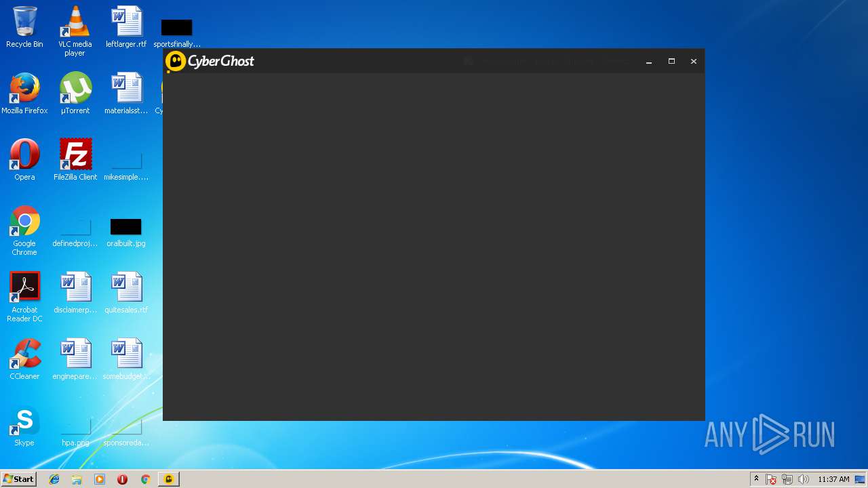This screenshot has height=488, width=868.
Task: Close the CyberGhost window
Action: 694,61
